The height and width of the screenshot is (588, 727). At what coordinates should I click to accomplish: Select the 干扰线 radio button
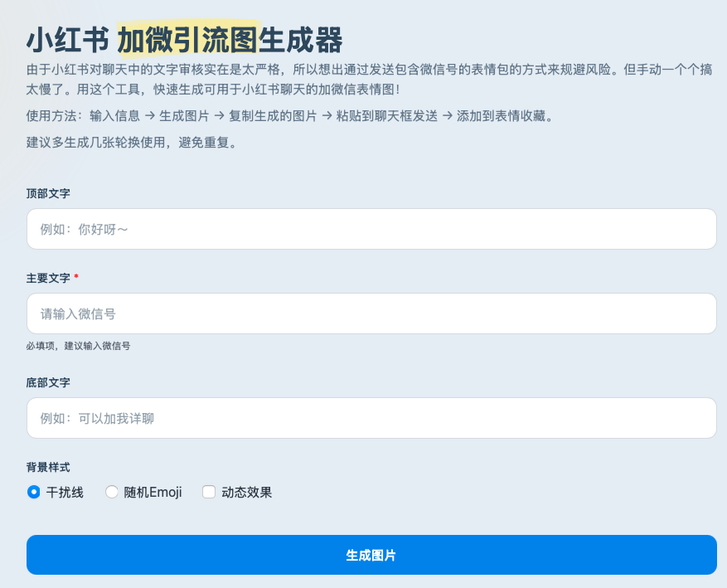[34, 492]
